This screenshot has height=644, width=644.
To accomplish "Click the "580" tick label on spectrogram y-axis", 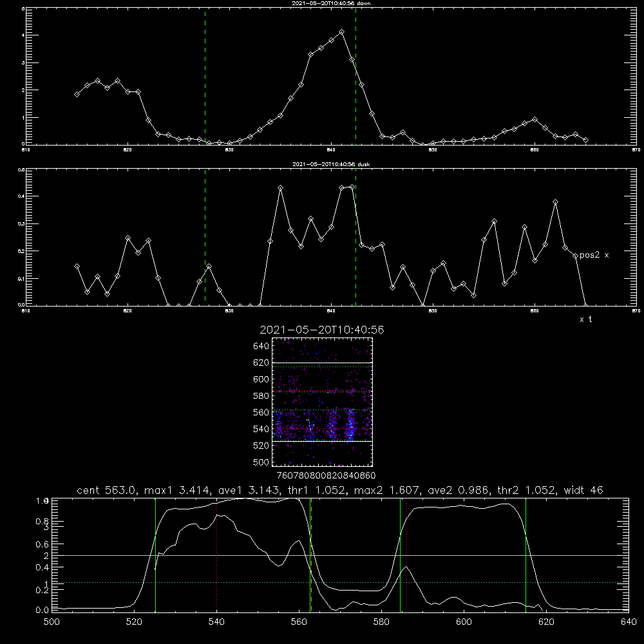I will 261,396.
